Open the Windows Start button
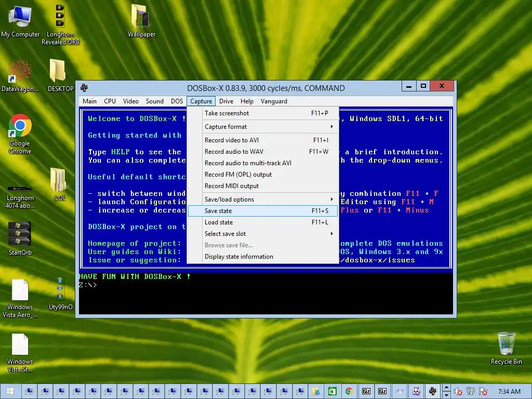Viewport: 532px width, 399px height. [x=10, y=391]
